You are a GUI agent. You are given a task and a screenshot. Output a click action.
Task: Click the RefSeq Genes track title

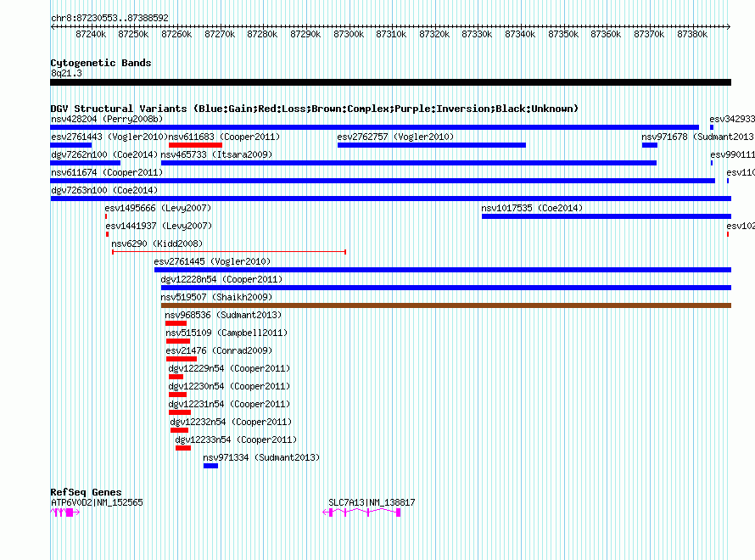pyautogui.click(x=87, y=492)
